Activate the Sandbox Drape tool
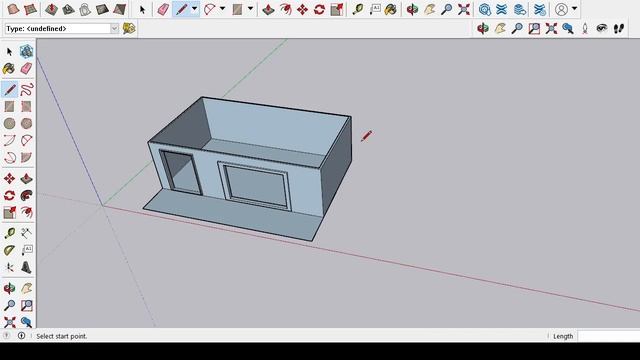This screenshot has height=360, width=640. 85,9
